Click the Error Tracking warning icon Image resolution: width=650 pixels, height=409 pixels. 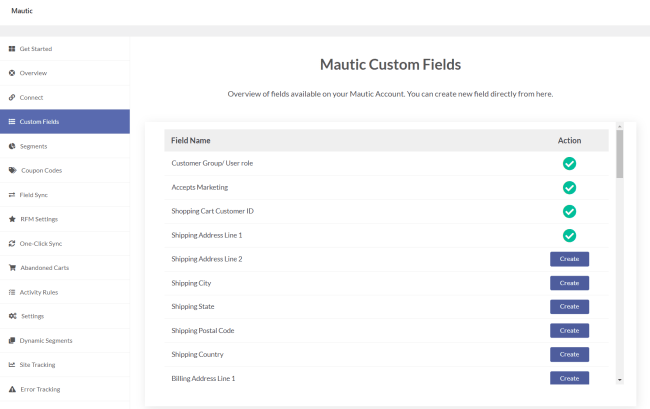click(x=11, y=389)
